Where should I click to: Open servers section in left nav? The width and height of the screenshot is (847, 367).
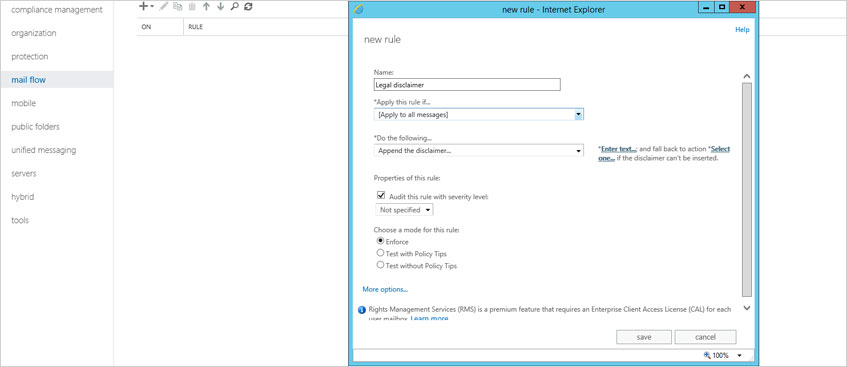point(24,174)
